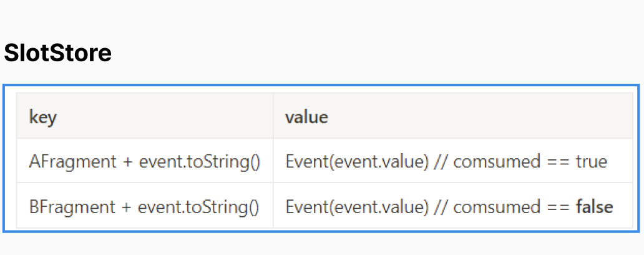Click the word "BFragment"
Screen dimensions: 644x255
click(x=72, y=206)
